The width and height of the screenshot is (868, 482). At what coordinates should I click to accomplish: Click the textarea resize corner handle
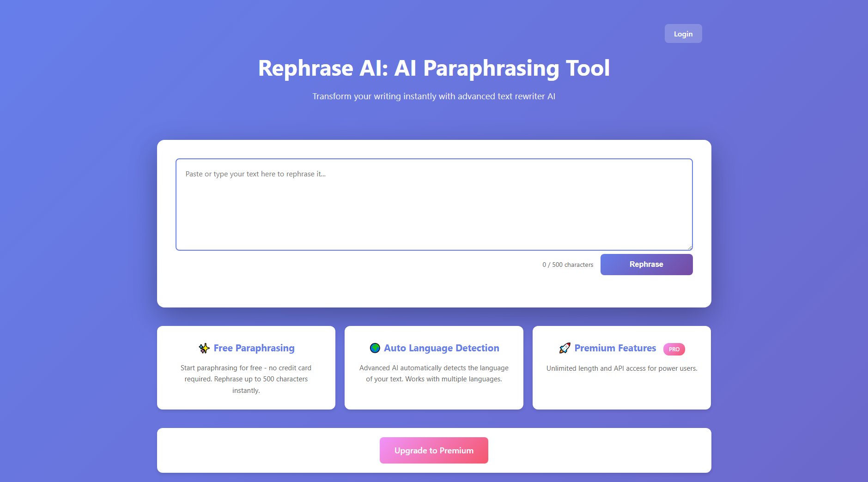coord(690,247)
